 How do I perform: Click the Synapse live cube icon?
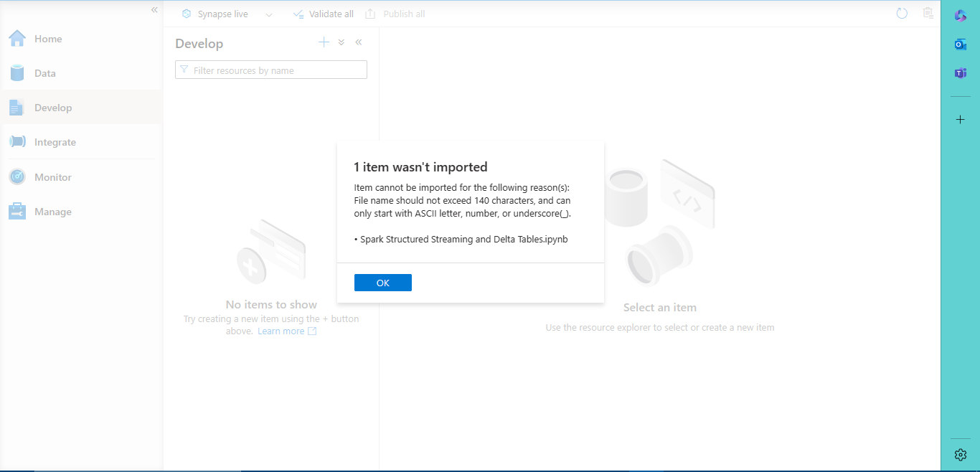tap(187, 14)
